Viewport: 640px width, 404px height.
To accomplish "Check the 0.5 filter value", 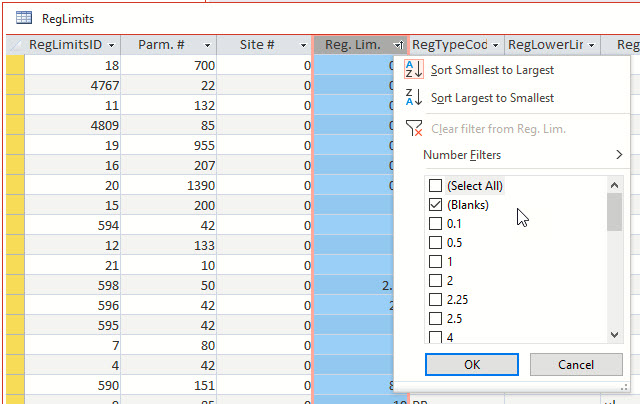I will click(x=436, y=242).
